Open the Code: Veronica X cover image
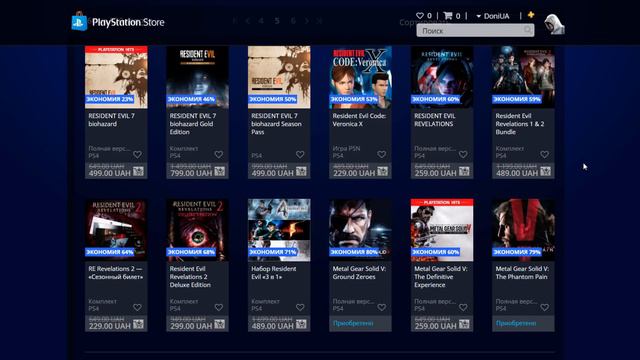The image size is (640, 360). [360, 77]
